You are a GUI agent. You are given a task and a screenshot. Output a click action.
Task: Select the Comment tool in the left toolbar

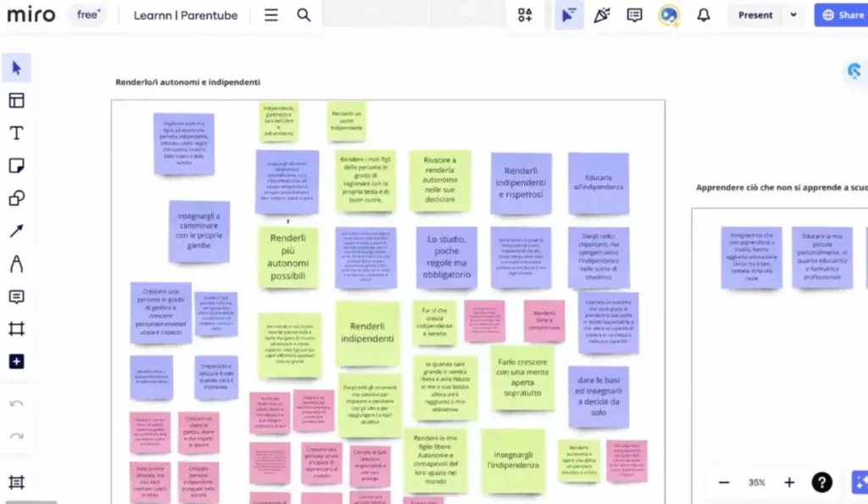(17, 297)
